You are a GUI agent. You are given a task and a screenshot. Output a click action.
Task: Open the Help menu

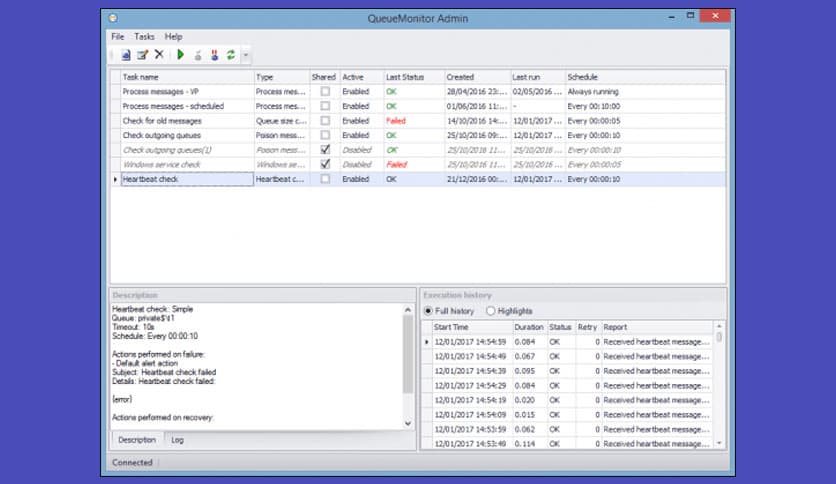click(x=173, y=37)
